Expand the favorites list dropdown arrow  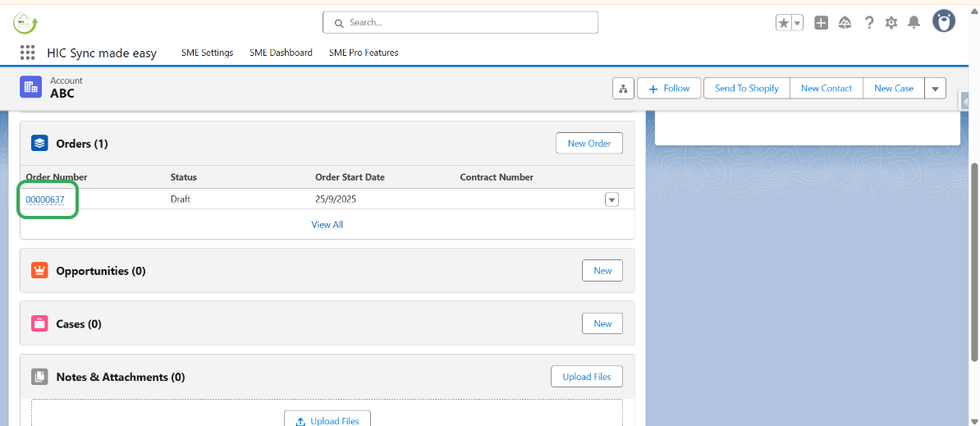[797, 23]
